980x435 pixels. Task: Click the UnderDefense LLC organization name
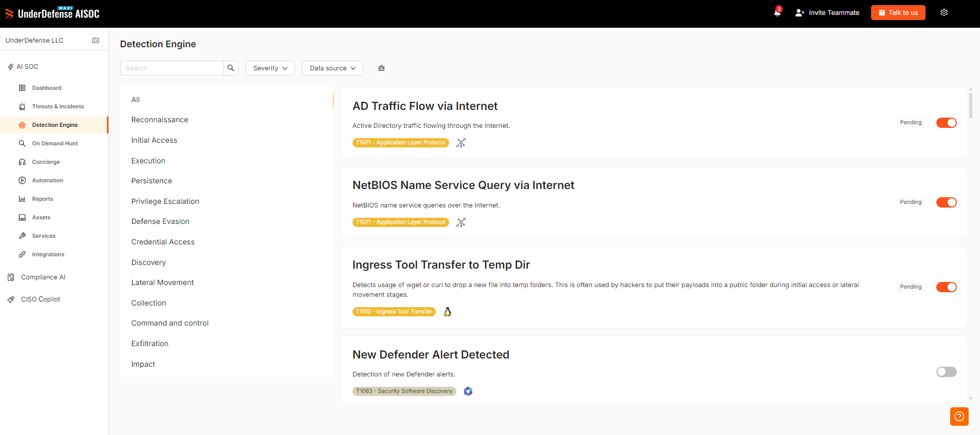pos(34,41)
